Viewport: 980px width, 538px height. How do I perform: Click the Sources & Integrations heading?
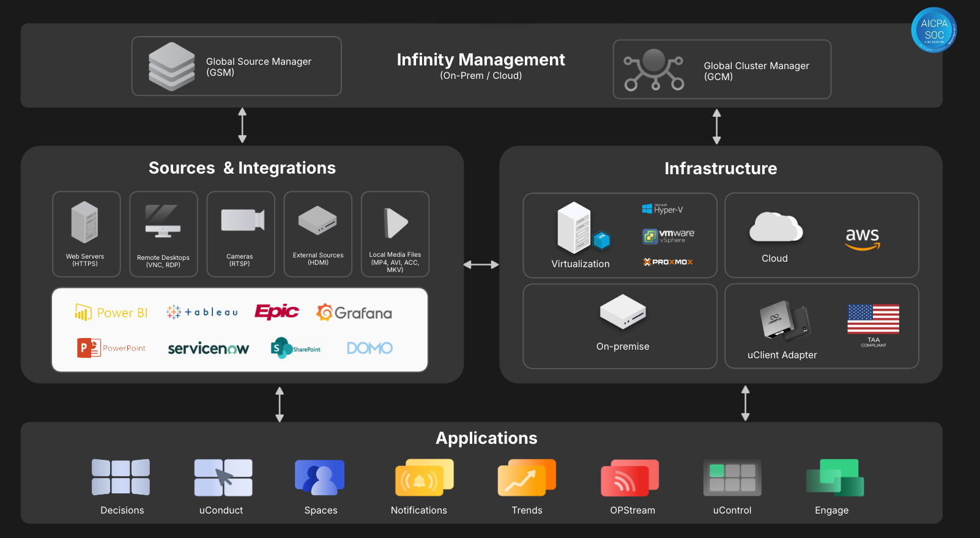[x=242, y=168]
